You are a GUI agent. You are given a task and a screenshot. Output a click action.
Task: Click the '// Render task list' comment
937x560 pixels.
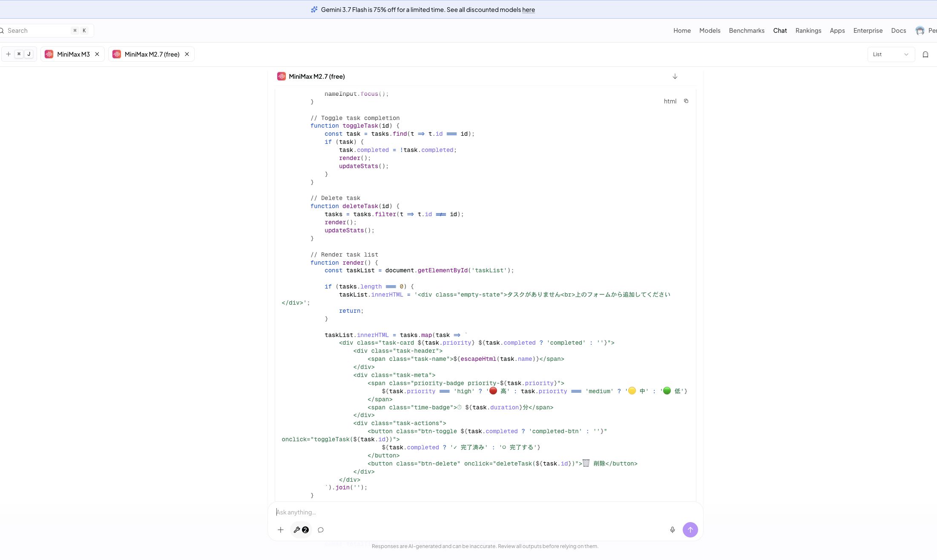click(x=344, y=254)
